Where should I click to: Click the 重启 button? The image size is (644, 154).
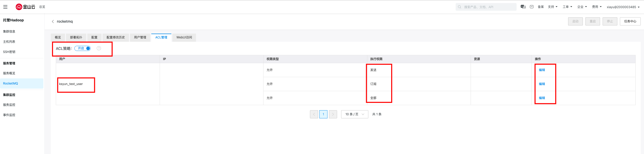coord(593,21)
